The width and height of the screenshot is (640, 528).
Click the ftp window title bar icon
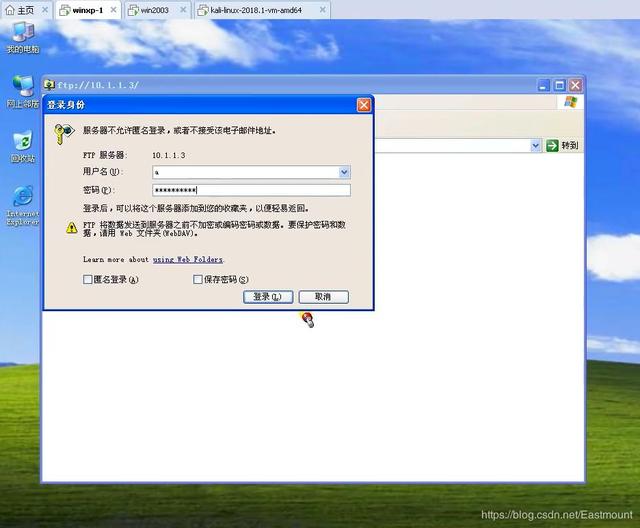pyautogui.click(x=49, y=85)
